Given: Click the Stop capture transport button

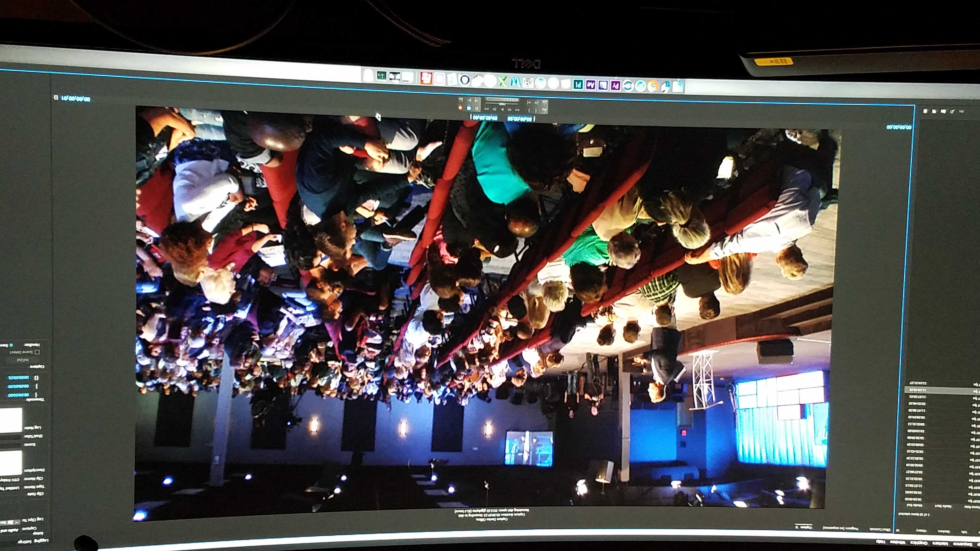Looking at the screenshot, I should [469, 108].
